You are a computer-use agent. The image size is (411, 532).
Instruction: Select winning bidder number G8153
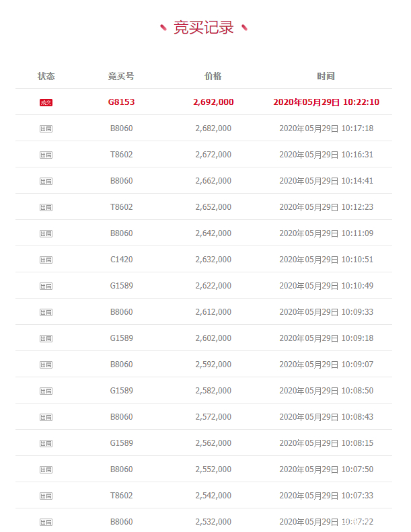click(121, 102)
